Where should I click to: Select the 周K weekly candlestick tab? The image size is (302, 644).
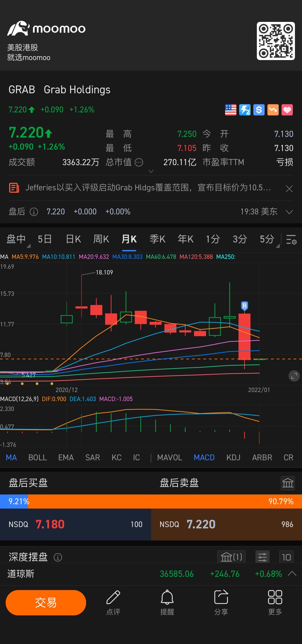point(101,239)
